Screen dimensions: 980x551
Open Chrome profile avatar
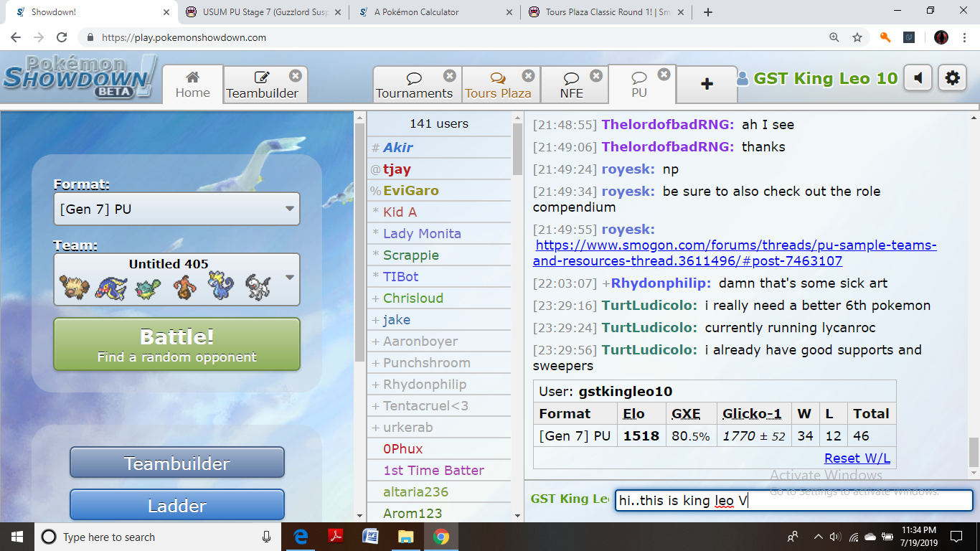click(x=941, y=37)
